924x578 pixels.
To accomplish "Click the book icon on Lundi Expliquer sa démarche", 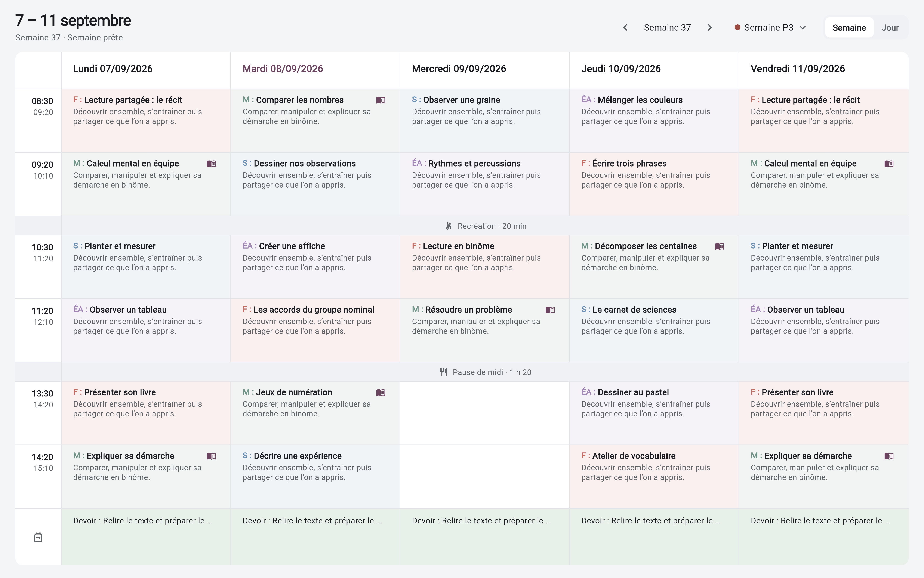I will [x=211, y=456].
